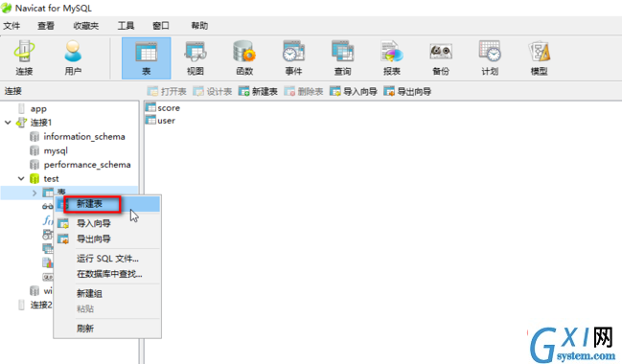Open the 工具 menu
The image size is (622, 364).
coord(126,26)
